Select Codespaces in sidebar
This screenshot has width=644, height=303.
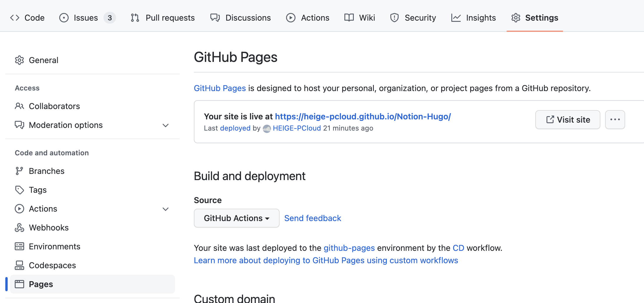93,265
